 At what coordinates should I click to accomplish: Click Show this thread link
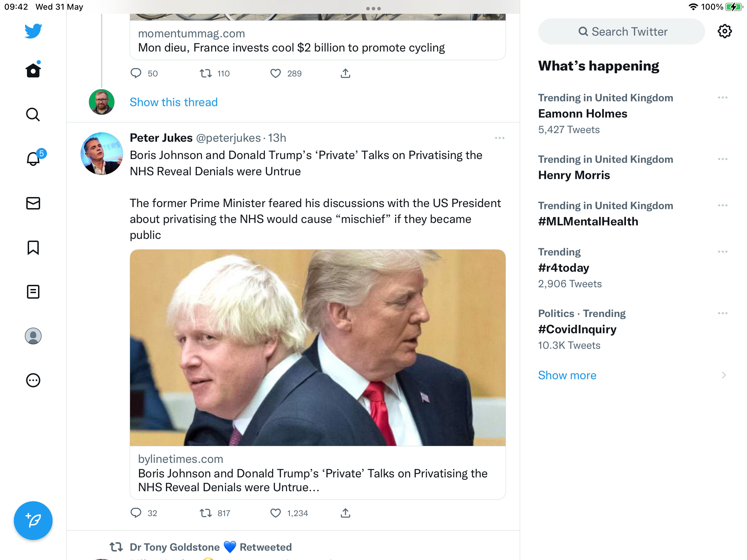[x=174, y=102]
